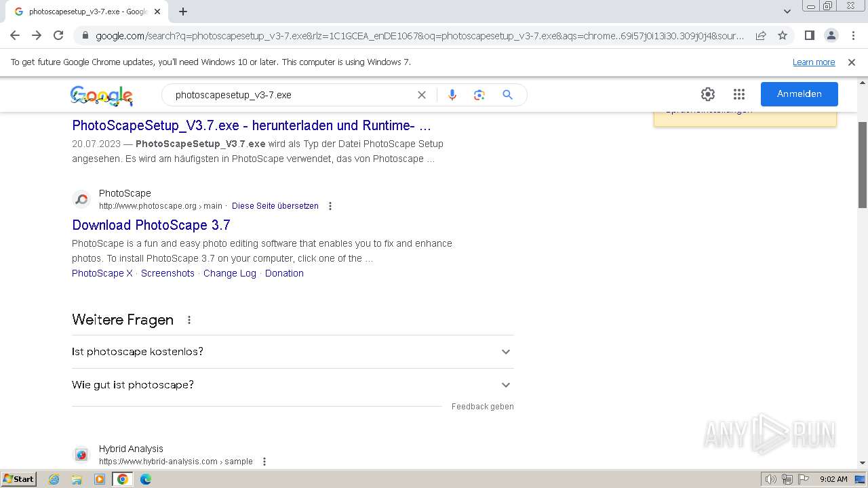Dismiss the Chrome update notification bar
Viewport: 868px width, 488px height.
point(852,62)
